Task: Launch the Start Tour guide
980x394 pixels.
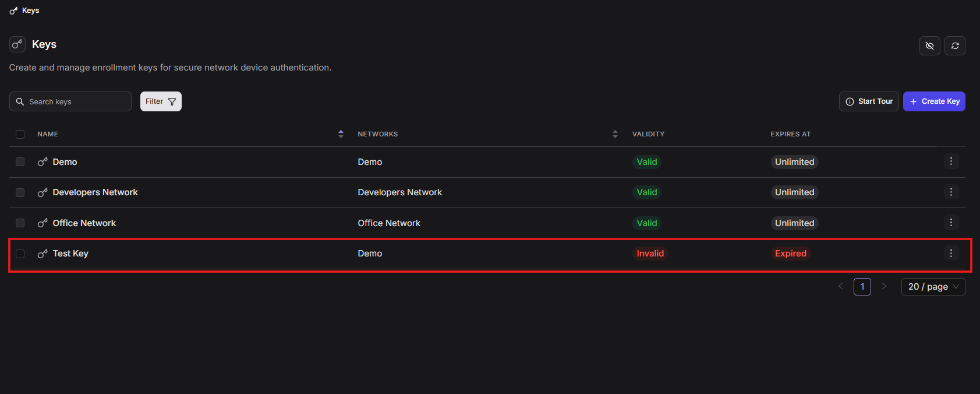Action: [x=869, y=101]
